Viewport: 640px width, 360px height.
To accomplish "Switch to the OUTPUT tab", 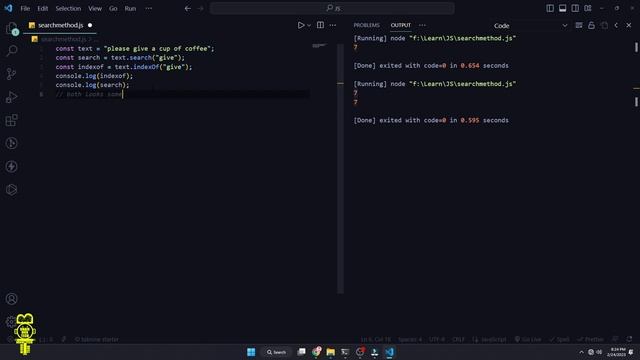I will 401,25.
